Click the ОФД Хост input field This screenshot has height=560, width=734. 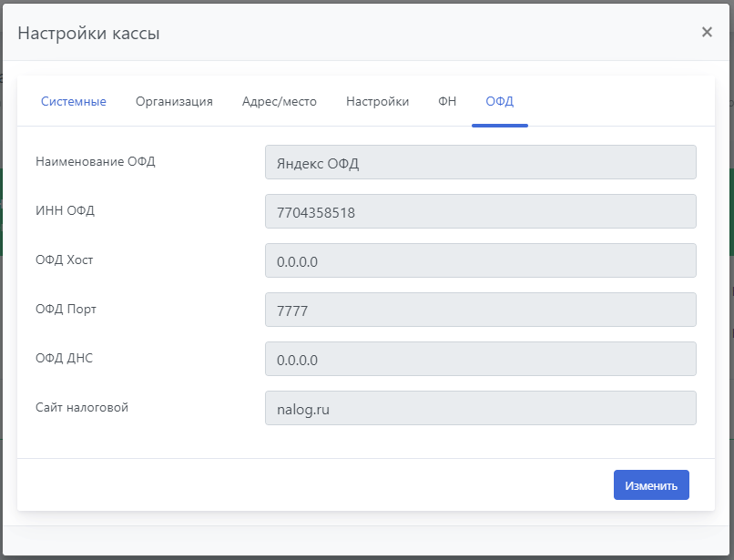click(x=480, y=261)
